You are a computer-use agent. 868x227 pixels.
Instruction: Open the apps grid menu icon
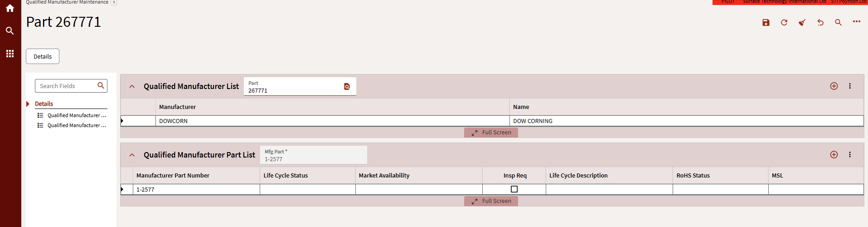(x=10, y=54)
